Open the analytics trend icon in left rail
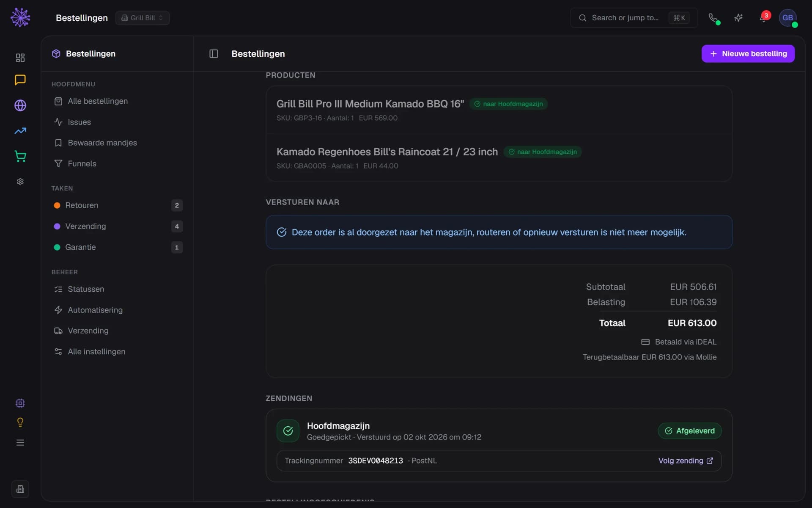This screenshot has height=508, width=812. 20,131
